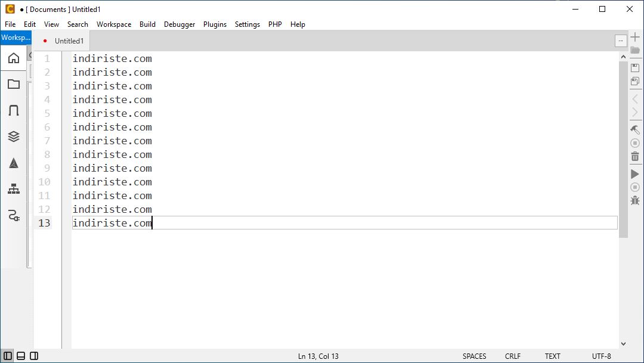Open the Edit menu
644x363 pixels.
30,24
